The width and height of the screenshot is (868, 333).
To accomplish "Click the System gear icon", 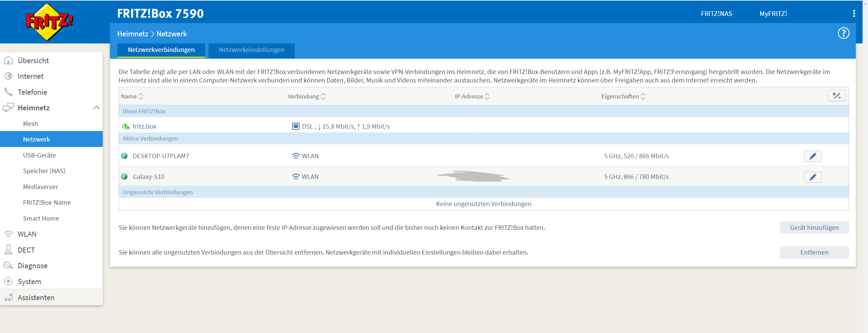I will [x=8, y=281].
